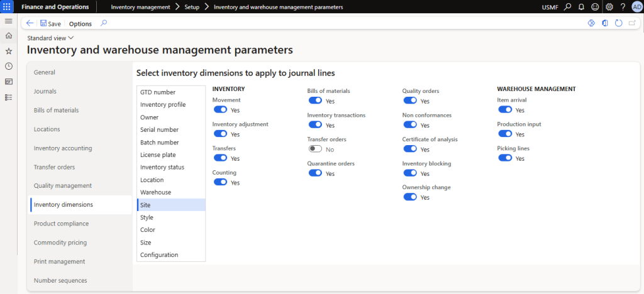Viewport: 644px width, 294px height.
Task: Select Warehouse in the dimensions list
Action: pyautogui.click(x=155, y=192)
